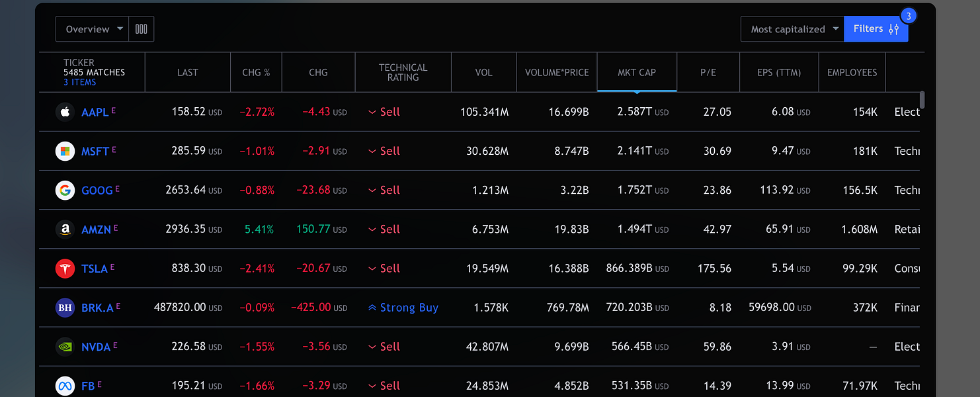This screenshot has width=980, height=397.
Task: Open the Most capitalized preset dropdown
Action: [792, 29]
